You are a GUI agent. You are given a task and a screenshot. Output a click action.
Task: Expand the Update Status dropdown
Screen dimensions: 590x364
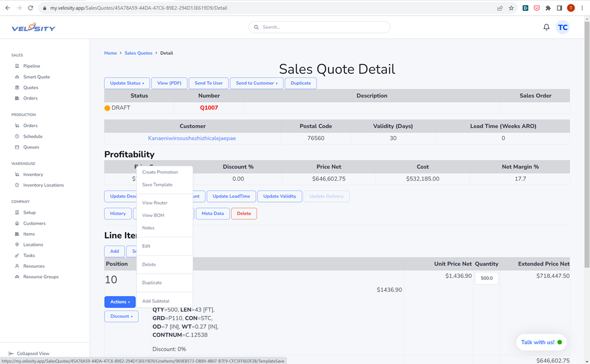127,83
